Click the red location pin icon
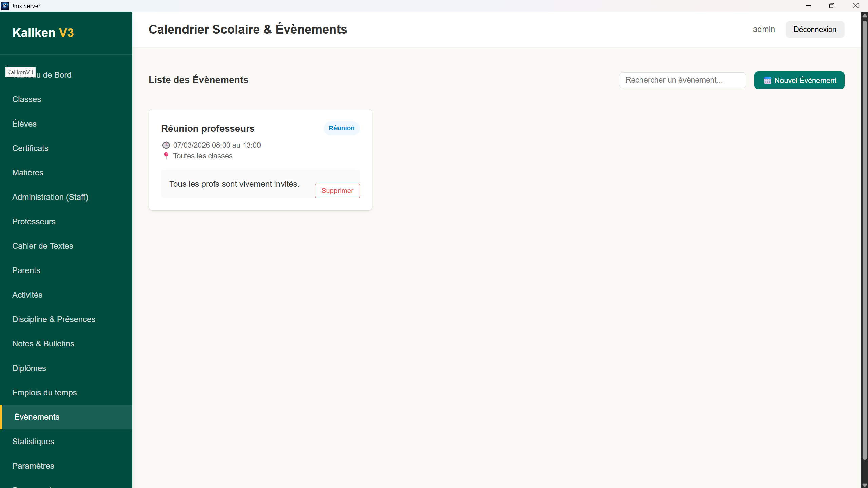The image size is (868, 488). 166,156
